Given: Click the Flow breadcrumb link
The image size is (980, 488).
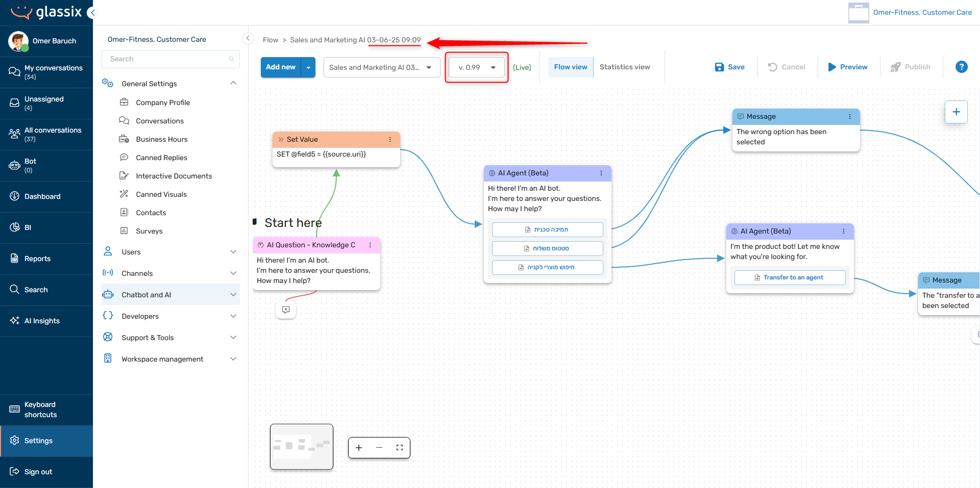Looking at the screenshot, I should point(271,40).
